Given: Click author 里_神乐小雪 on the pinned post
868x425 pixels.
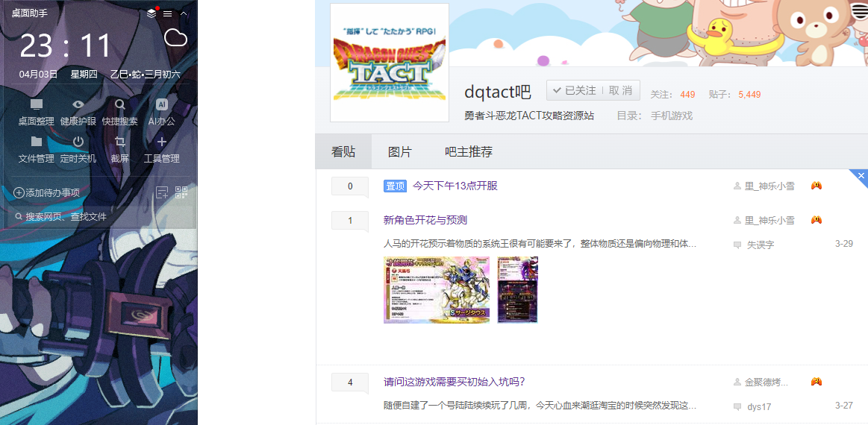Looking at the screenshot, I should [x=769, y=186].
